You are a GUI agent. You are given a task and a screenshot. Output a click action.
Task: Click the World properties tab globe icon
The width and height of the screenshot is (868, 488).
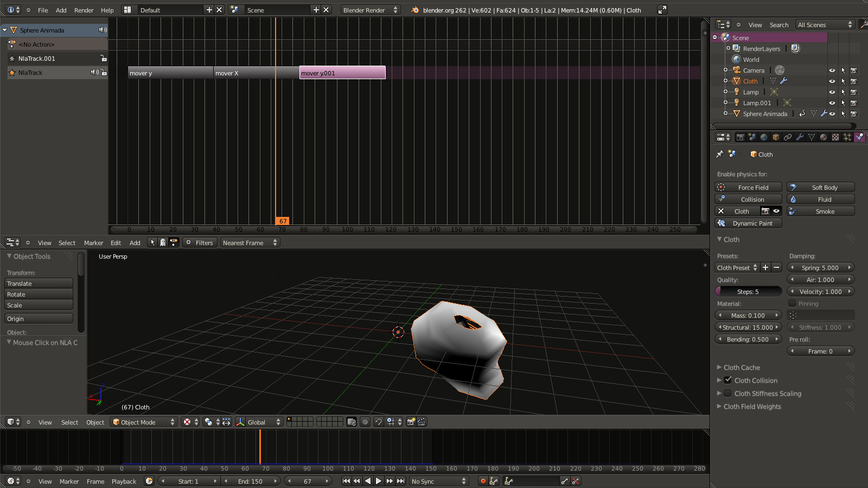[x=764, y=137]
